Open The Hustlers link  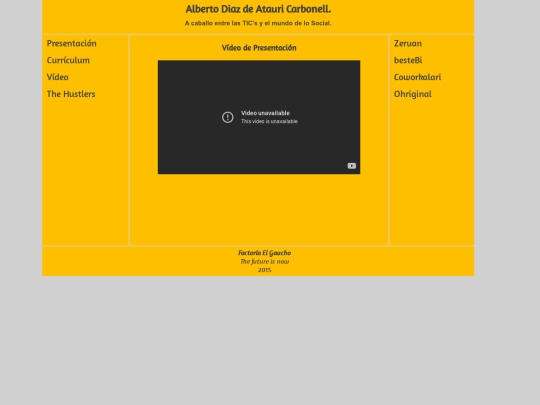(71, 94)
